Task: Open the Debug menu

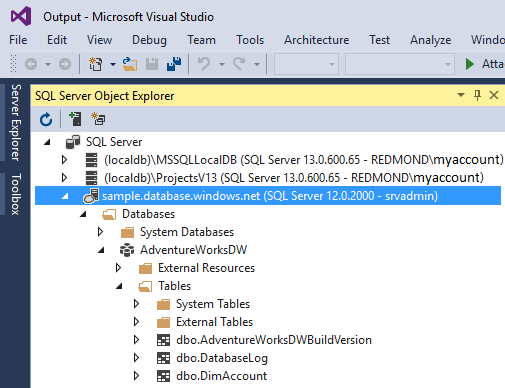Action: [x=149, y=40]
